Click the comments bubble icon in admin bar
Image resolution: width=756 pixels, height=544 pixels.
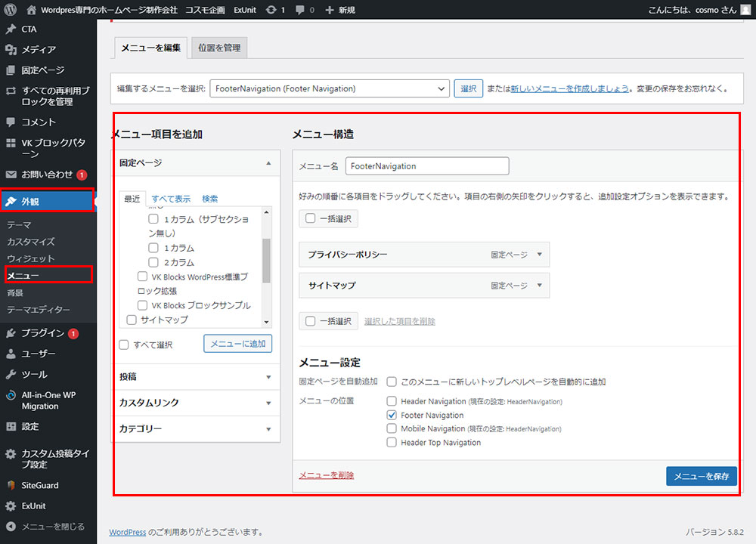tap(301, 10)
